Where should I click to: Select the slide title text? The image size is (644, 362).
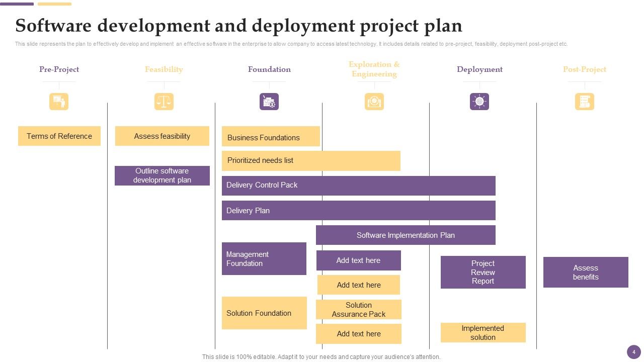[x=238, y=26]
